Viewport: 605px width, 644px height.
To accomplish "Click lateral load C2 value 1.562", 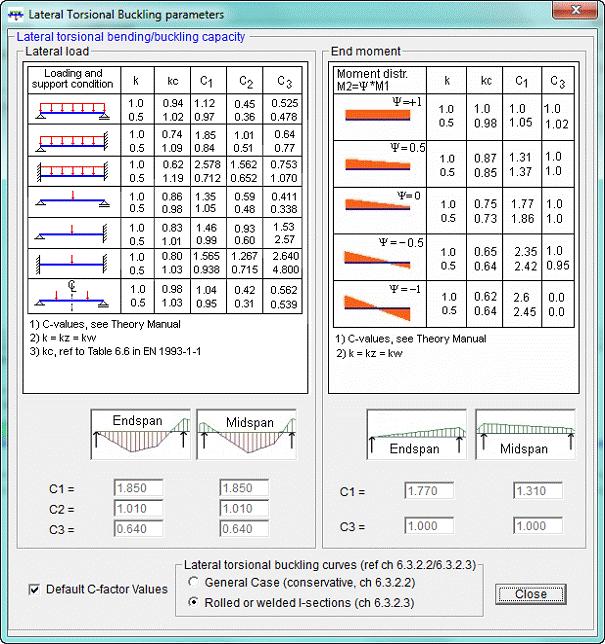I will pyautogui.click(x=244, y=165).
